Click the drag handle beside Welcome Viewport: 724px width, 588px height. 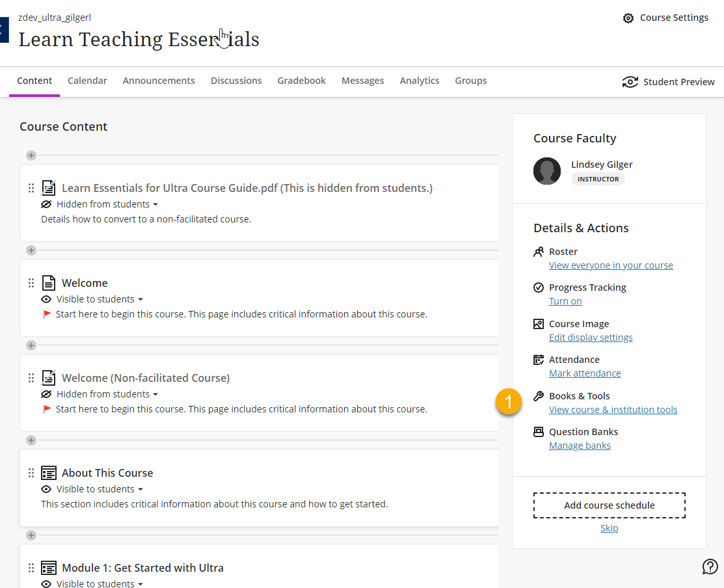[31, 283]
